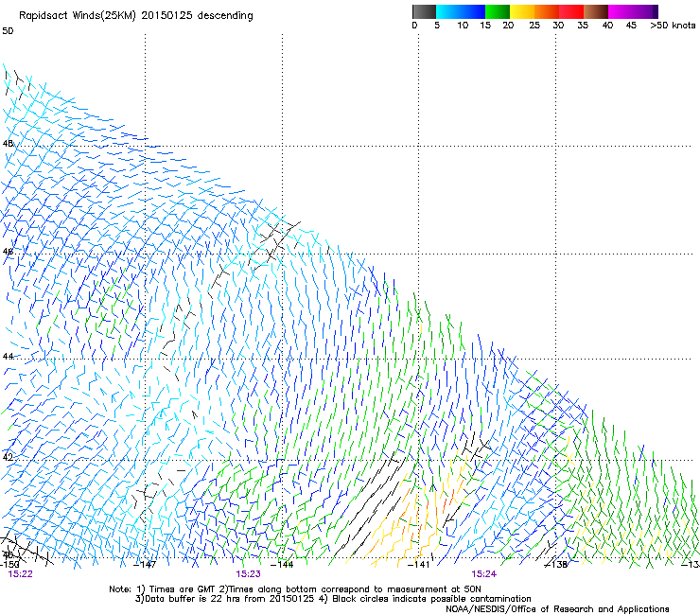The height and width of the screenshot is (615, 700).
Task: Click the yellow 20-25 knots color segment
Action: [522, 11]
